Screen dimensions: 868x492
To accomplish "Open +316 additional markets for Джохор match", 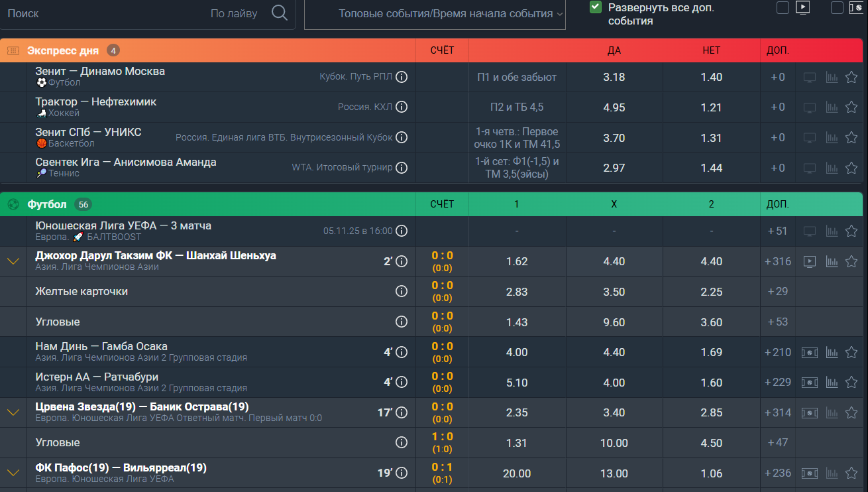I will tap(778, 262).
